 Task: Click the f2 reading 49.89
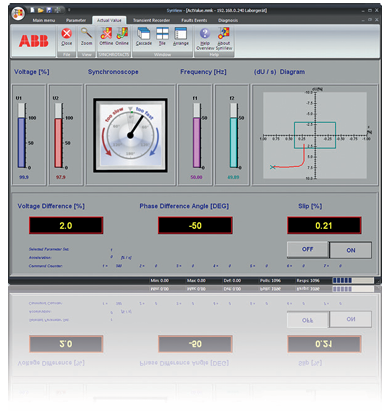click(x=233, y=177)
